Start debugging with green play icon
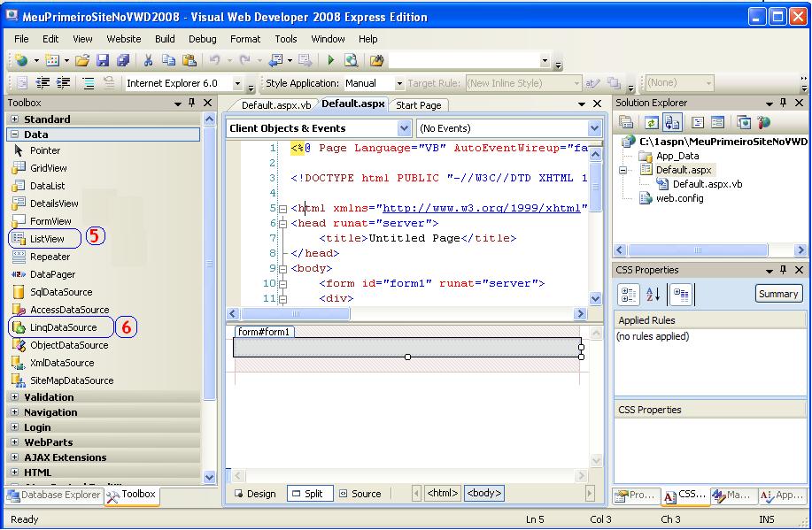 330,60
